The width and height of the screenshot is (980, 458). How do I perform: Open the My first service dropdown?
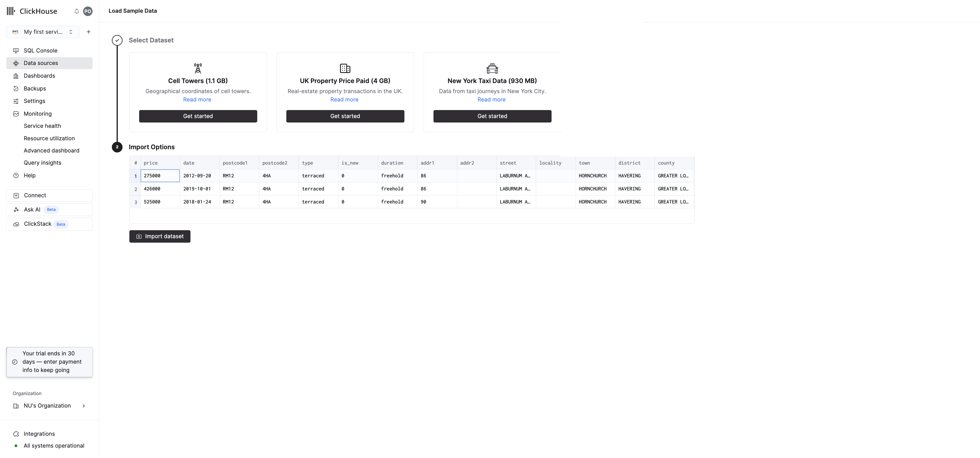[x=43, y=32]
